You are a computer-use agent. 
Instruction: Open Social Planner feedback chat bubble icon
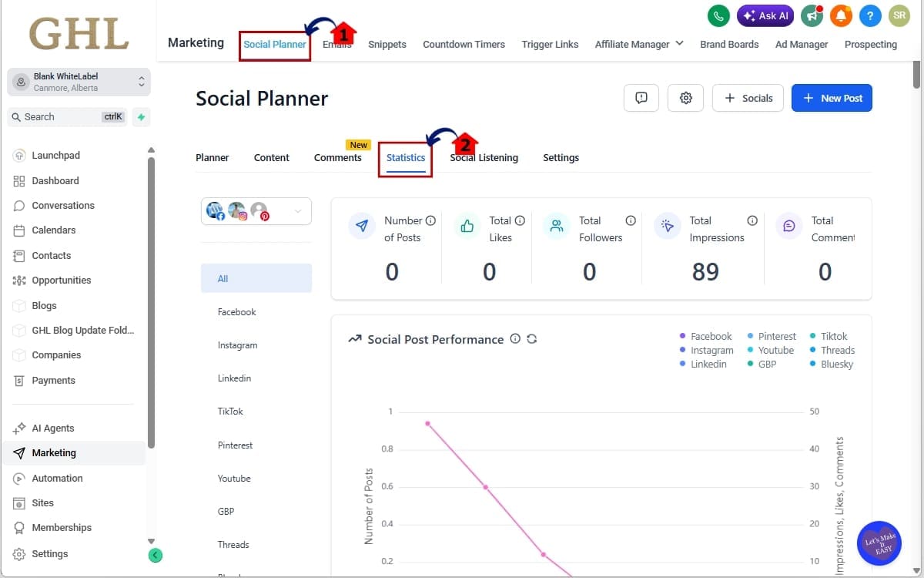pyautogui.click(x=641, y=98)
